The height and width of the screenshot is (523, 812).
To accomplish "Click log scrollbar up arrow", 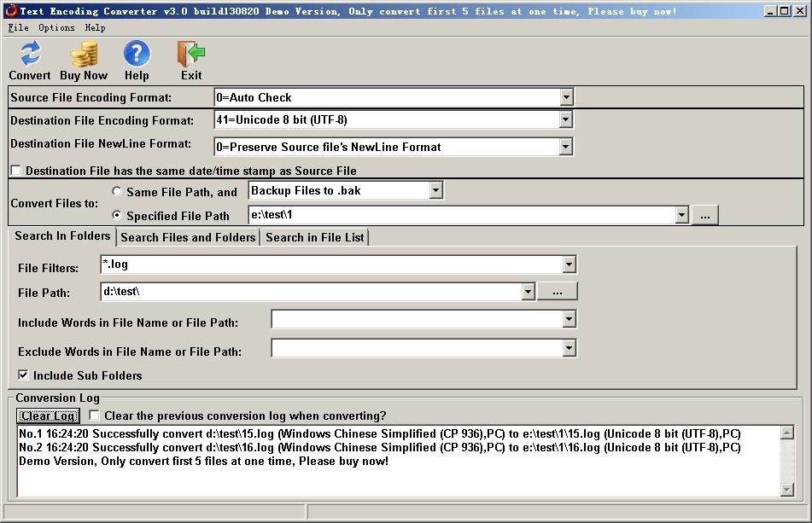I will tap(787, 433).
